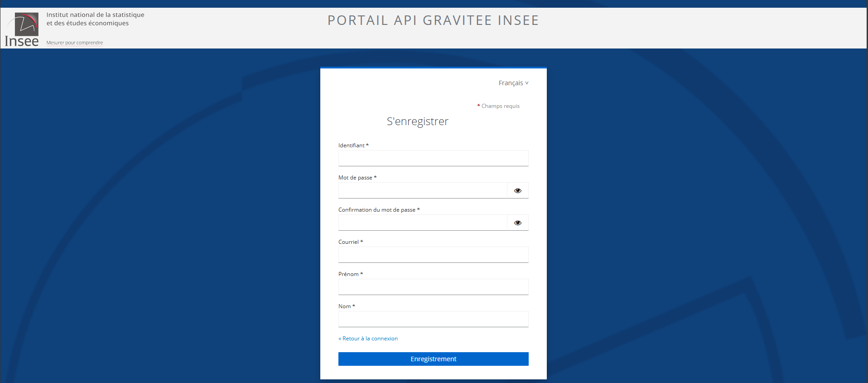The height and width of the screenshot is (383, 868).
Task: Focus the Mot de passe text box
Action: click(x=422, y=190)
